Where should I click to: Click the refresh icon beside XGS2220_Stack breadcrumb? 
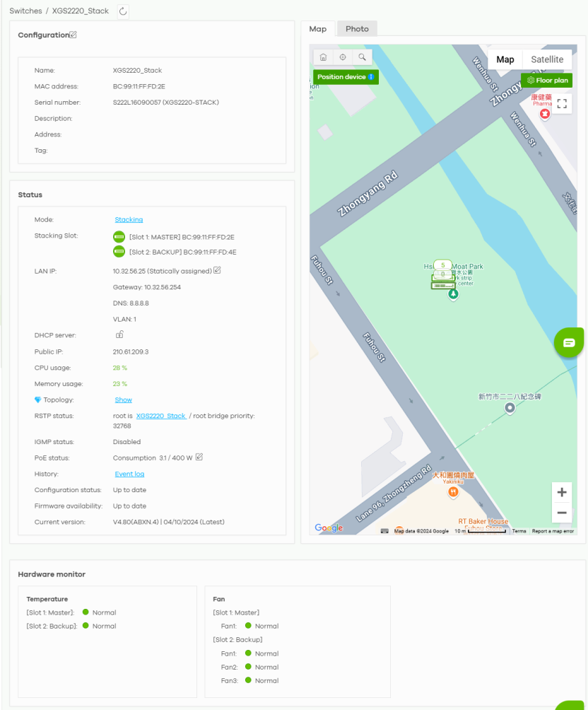point(123,11)
